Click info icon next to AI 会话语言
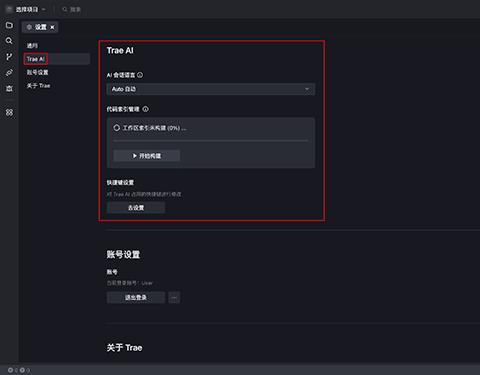480x375 pixels. (x=140, y=75)
